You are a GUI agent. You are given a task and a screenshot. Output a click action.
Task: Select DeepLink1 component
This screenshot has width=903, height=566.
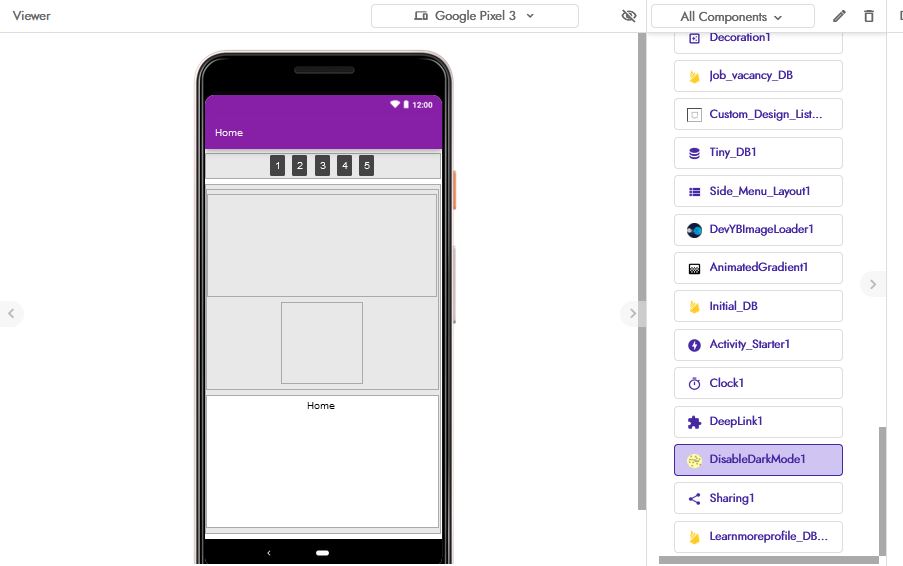click(x=758, y=421)
